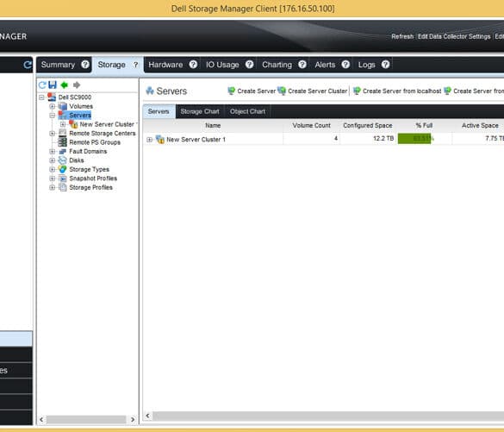Click the Volumes node icon
504x432 pixels.
pyautogui.click(x=63, y=106)
